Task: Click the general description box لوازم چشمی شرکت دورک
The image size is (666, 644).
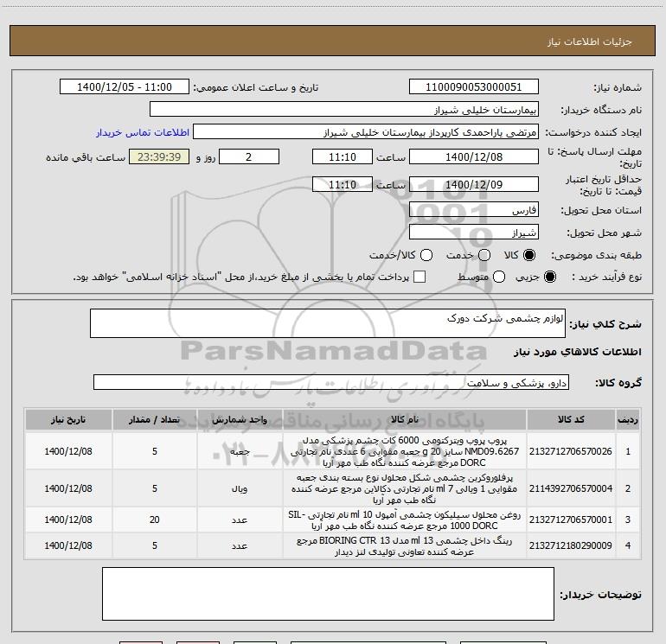Action: tap(328, 323)
